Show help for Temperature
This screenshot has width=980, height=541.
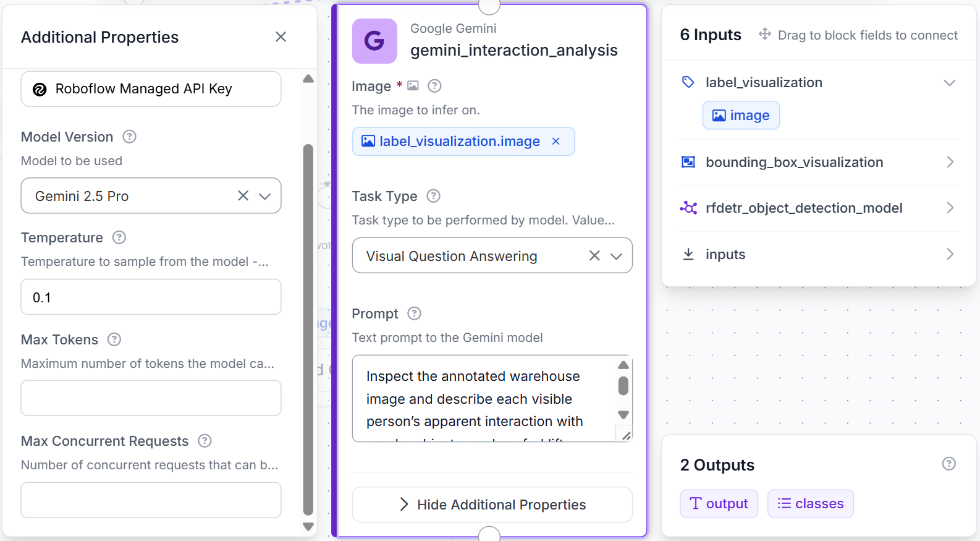119,237
